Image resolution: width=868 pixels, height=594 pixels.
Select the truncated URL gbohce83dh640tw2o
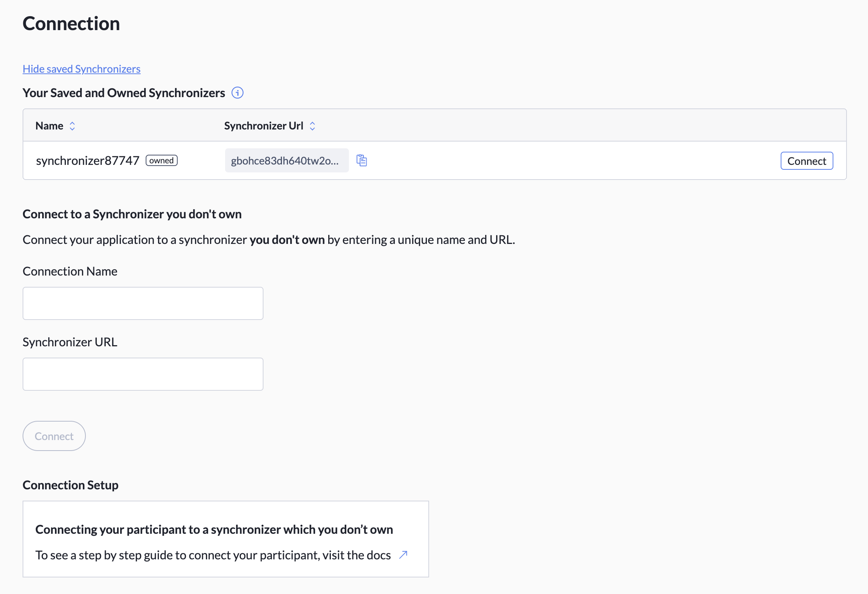pyautogui.click(x=286, y=160)
